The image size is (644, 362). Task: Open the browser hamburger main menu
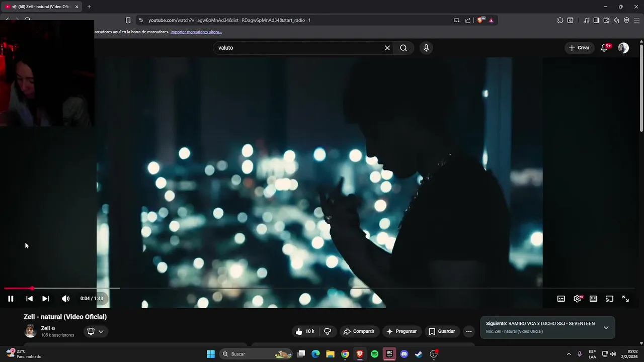636,20
